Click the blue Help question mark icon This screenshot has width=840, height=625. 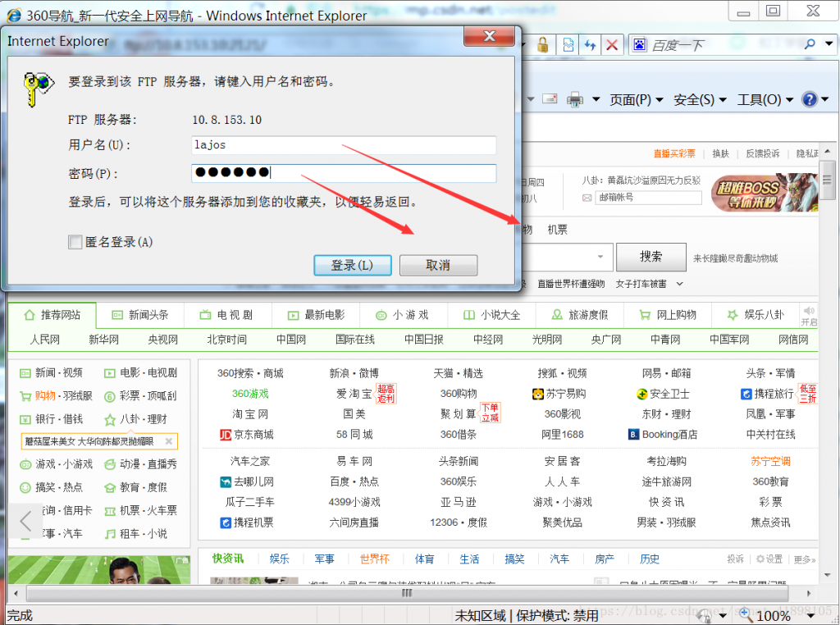[809, 99]
